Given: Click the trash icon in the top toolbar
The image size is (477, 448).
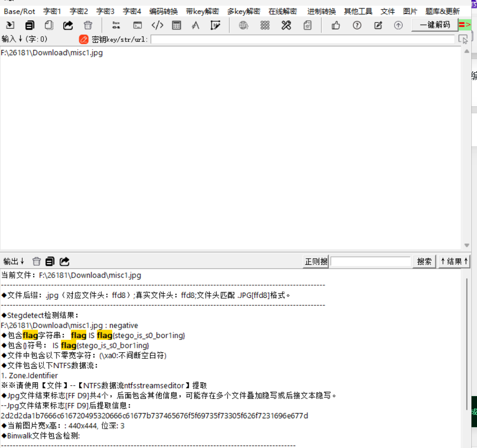Looking at the screenshot, I should pyautogui.click(x=88, y=25).
